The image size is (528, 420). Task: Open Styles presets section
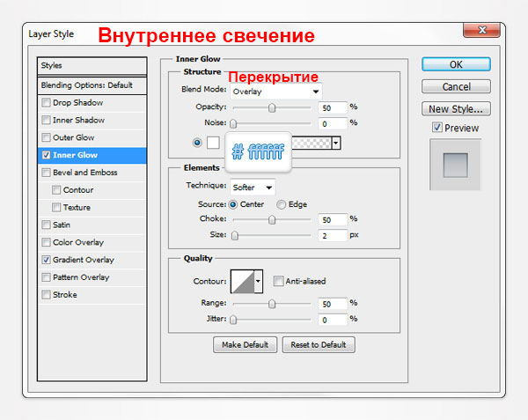pos(92,66)
